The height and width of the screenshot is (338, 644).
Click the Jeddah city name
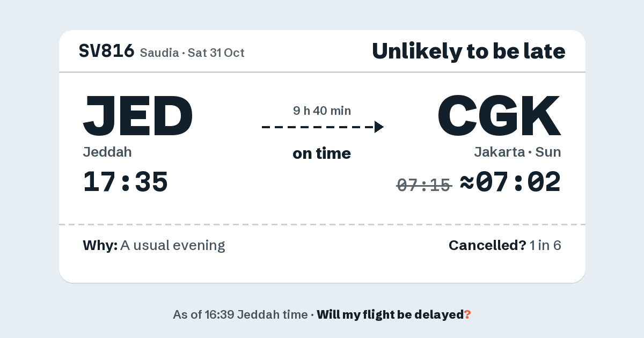coord(107,152)
